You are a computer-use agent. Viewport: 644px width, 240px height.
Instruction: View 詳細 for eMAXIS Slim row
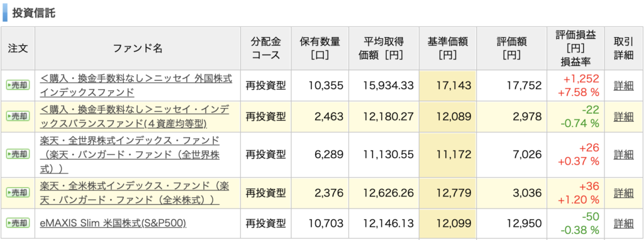[623, 224]
